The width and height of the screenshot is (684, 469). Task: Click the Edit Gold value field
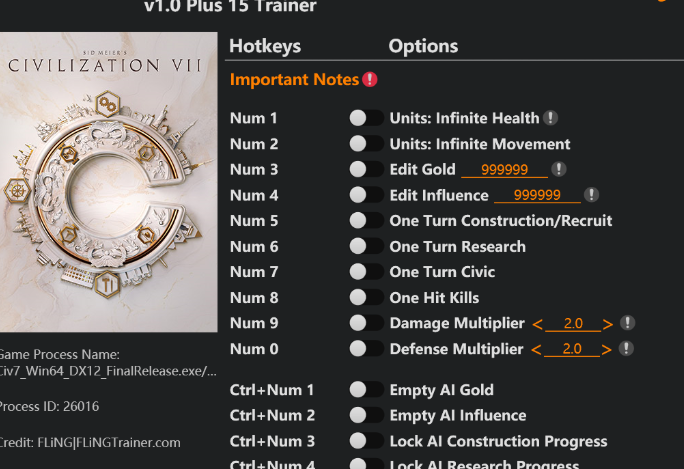[505, 170]
